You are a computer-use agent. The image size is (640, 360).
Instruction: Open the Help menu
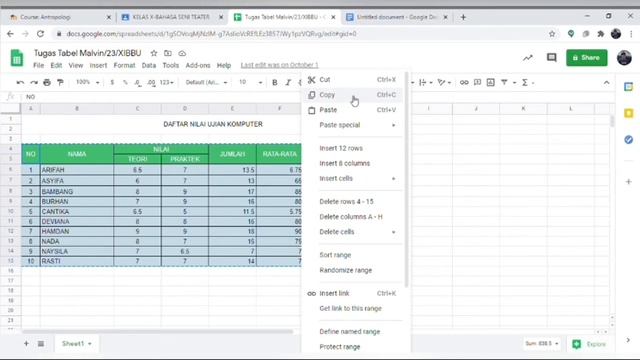tap(224, 65)
